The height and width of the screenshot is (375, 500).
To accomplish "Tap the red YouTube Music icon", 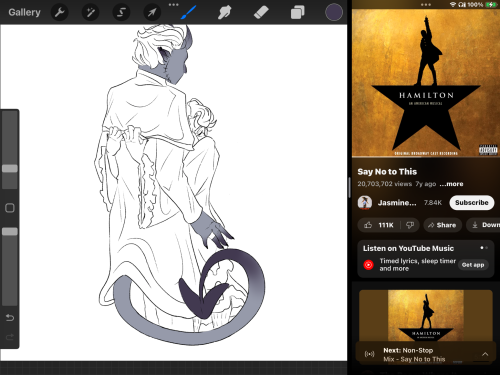I will tap(369, 265).
